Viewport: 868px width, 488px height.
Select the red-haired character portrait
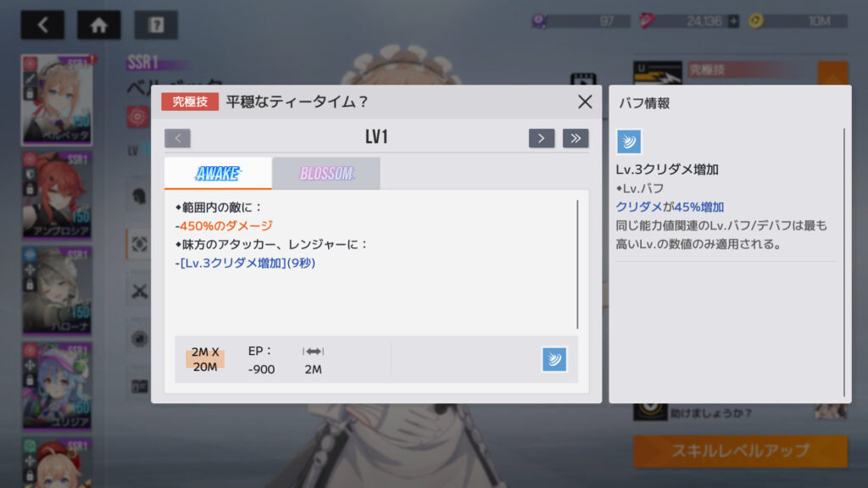coord(57,196)
